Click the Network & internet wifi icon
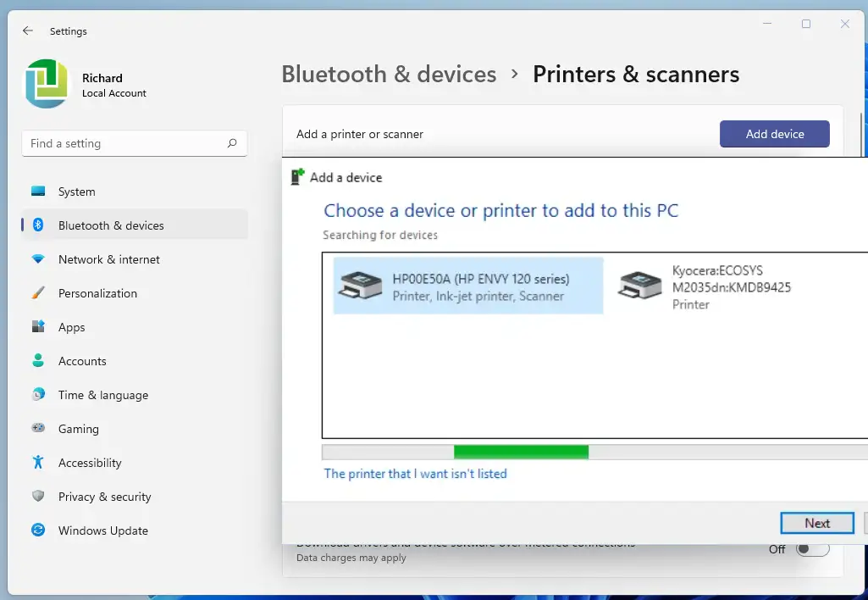 [38, 258]
